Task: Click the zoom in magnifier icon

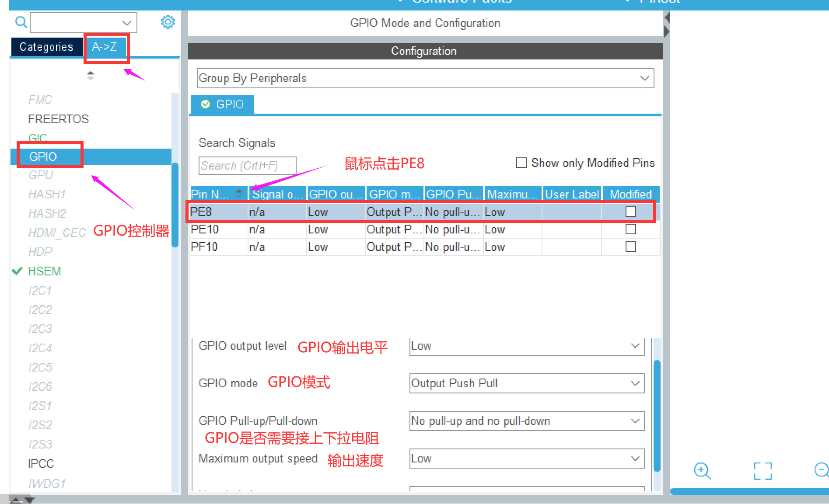Action: coord(702,471)
